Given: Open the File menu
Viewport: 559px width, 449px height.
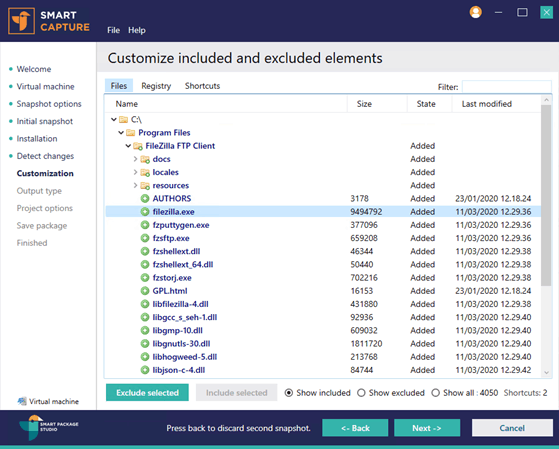Looking at the screenshot, I should (113, 30).
